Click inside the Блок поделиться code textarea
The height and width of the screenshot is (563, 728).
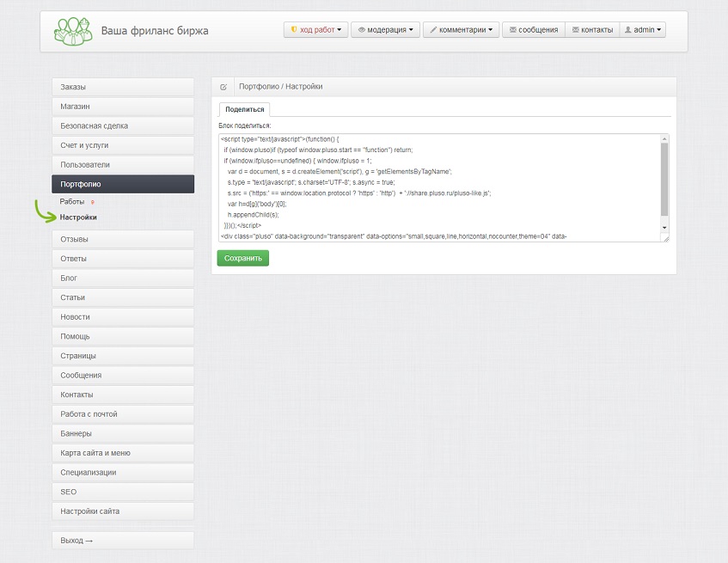tap(439, 188)
